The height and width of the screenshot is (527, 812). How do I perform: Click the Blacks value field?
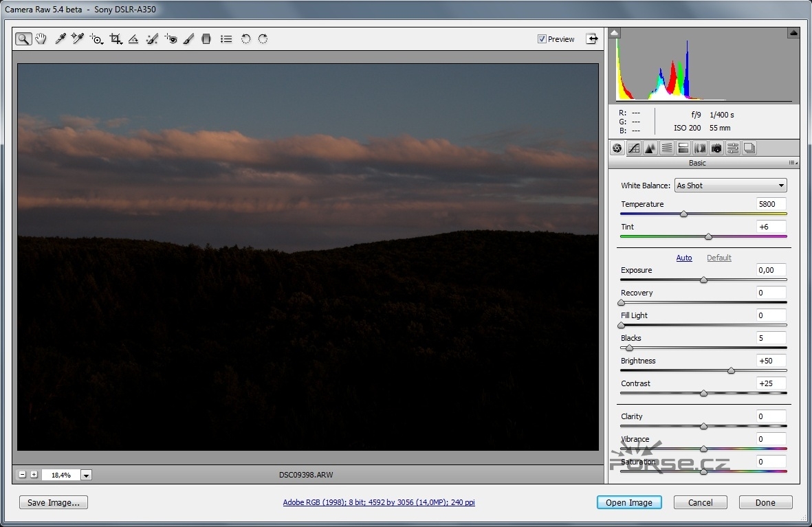click(x=771, y=338)
